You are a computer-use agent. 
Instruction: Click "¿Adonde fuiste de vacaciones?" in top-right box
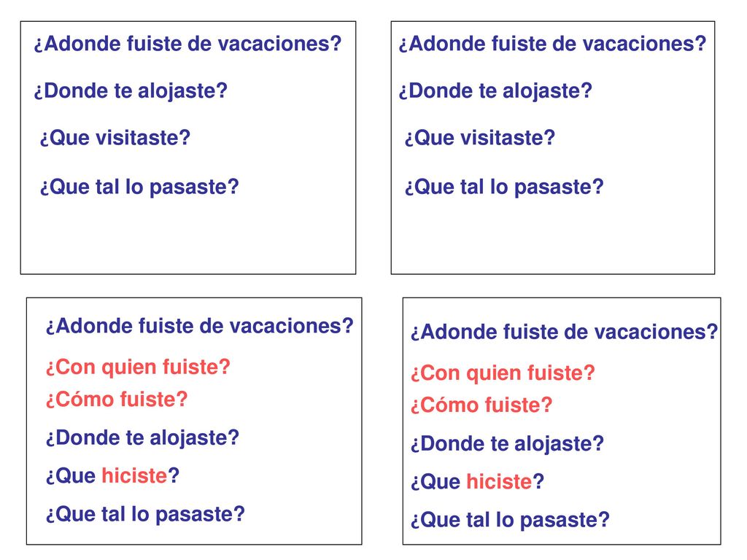[553, 44]
